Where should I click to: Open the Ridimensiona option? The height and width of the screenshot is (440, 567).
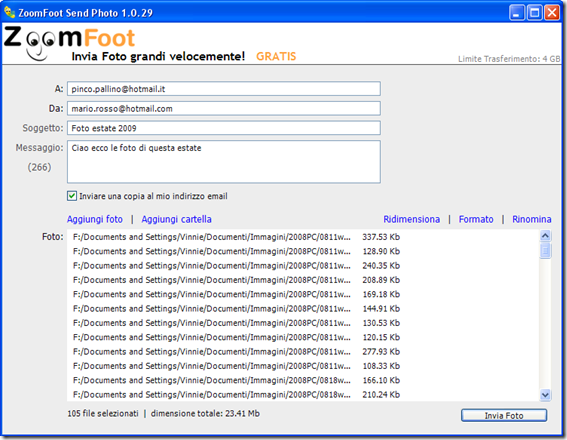[x=412, y=219]
